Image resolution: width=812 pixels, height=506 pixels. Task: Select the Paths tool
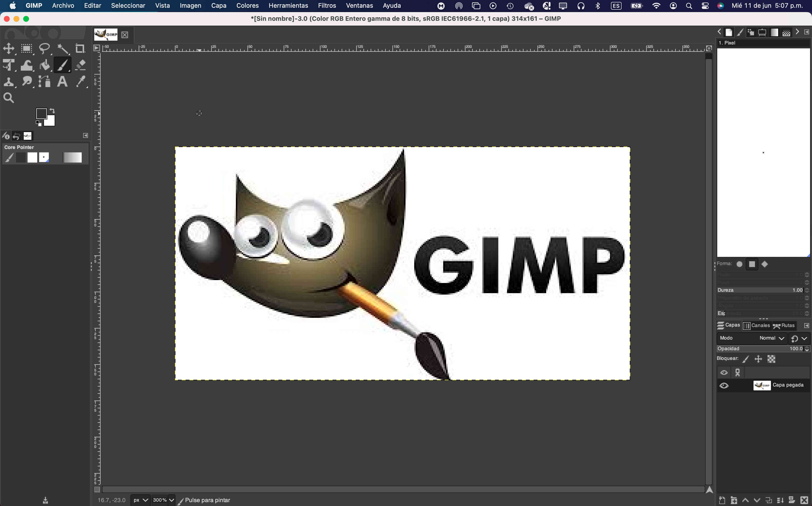pyautogui.click(x=44, y=81)
